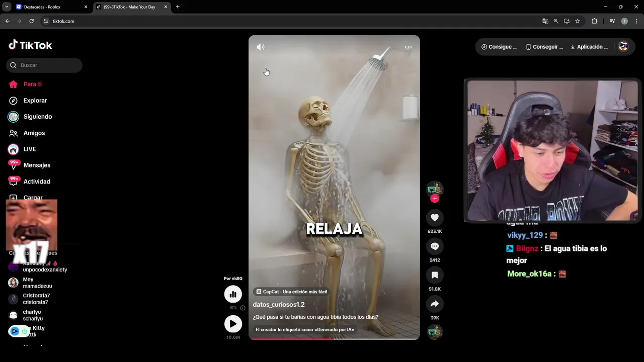
Task: Close the Destacadas - Roblox tab
Action: [86, 7]
